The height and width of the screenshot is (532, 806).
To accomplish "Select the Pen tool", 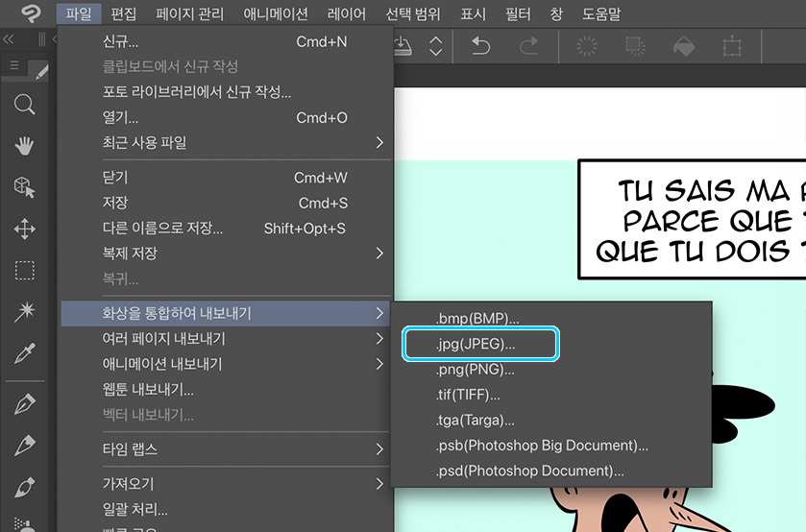I will click(x=25, y=404).
